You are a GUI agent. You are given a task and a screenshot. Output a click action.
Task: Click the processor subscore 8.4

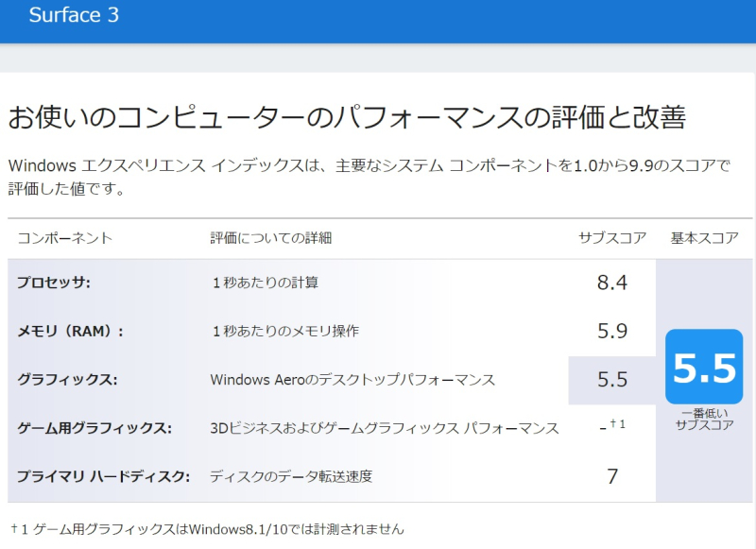click(x=612, y=283)
